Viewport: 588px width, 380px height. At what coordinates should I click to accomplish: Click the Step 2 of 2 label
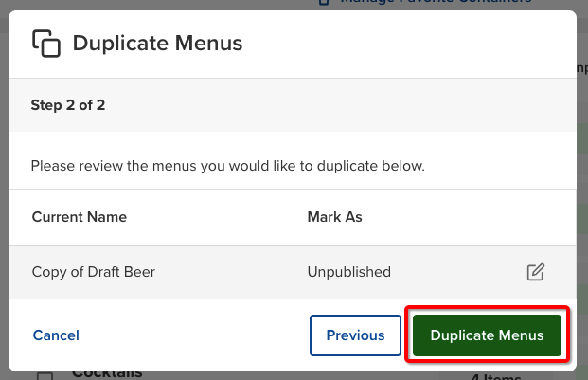pos(68,104)
